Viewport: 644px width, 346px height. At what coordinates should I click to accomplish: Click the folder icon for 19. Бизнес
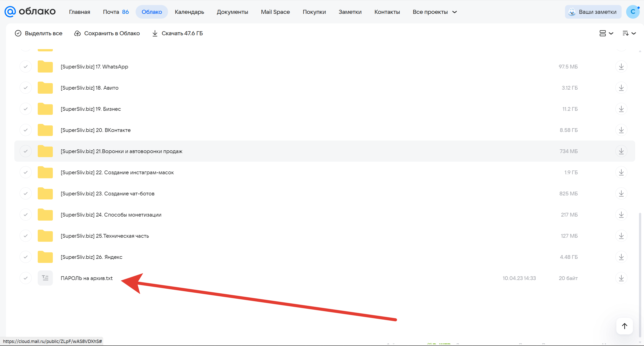[45, 109]
